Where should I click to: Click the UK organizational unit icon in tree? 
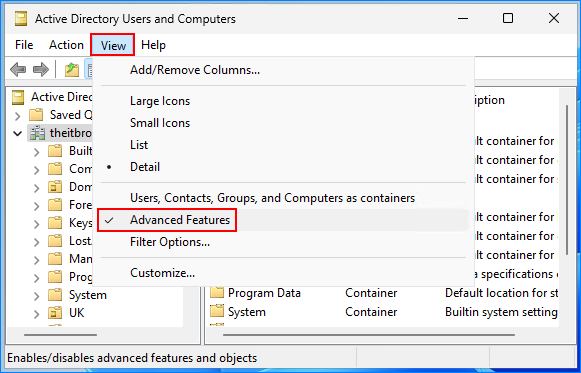click(x=55, y=313)
